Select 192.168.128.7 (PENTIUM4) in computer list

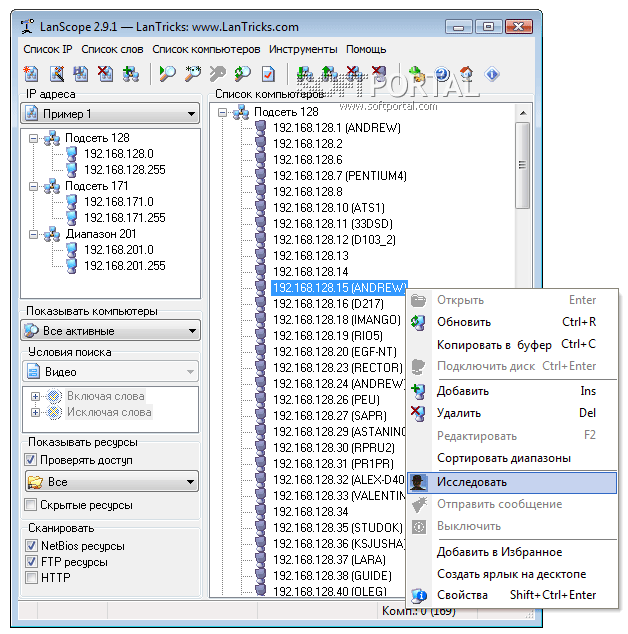tap(340, 176)
